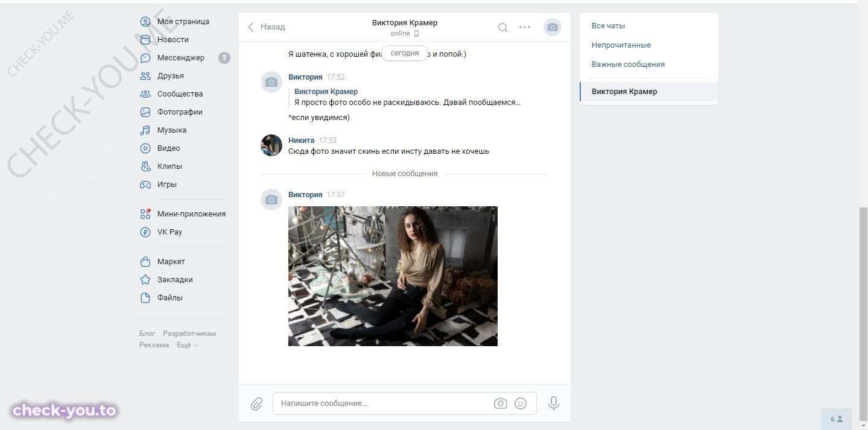
Task: Open the three-dots conversation actions menu
Action: pyautogui.click(x=525, y=27)
